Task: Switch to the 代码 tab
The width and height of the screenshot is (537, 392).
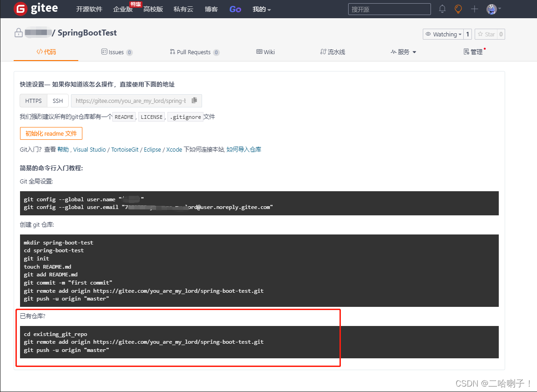Action: (46, 52)
